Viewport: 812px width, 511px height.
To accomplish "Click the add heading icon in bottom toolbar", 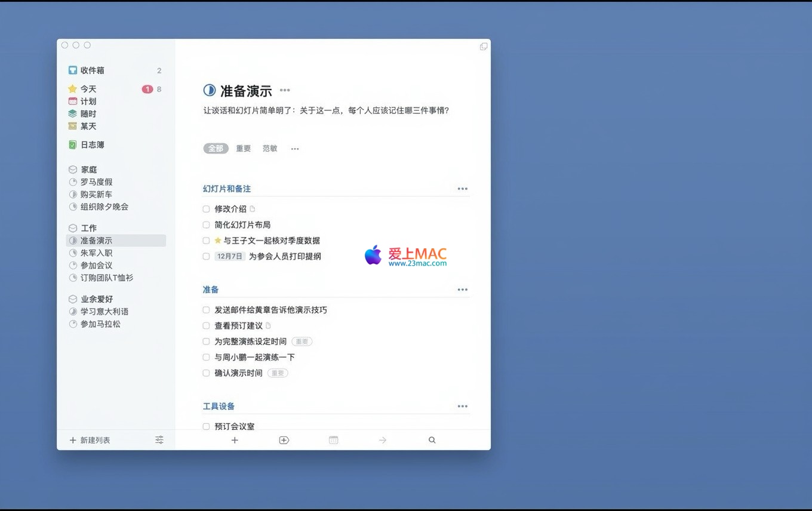I will 284,440.
